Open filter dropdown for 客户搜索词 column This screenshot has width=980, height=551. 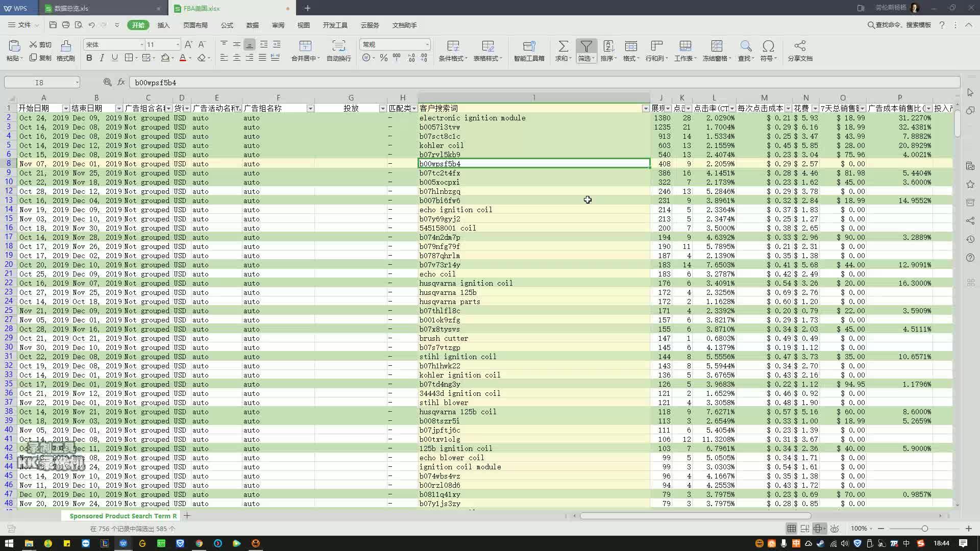click(646, 108)
